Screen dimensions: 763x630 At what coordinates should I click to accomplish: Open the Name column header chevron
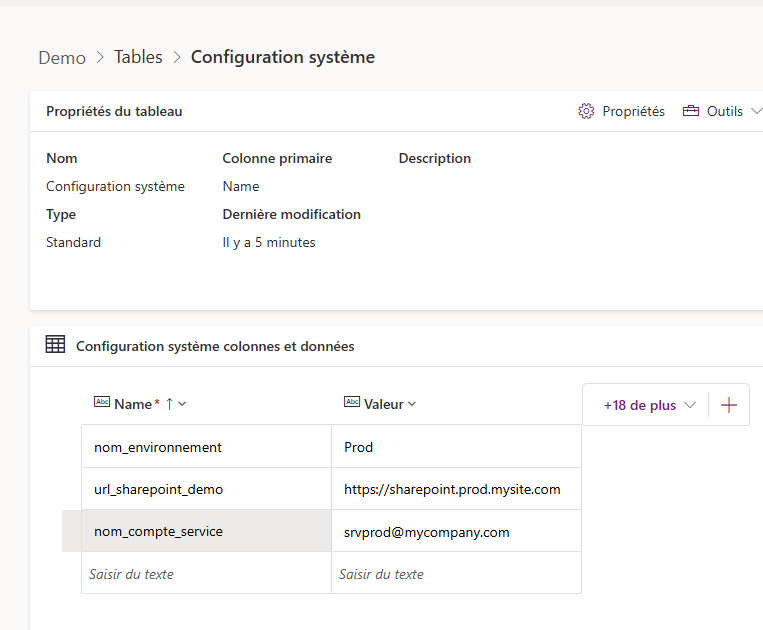[x=182, y=404]
